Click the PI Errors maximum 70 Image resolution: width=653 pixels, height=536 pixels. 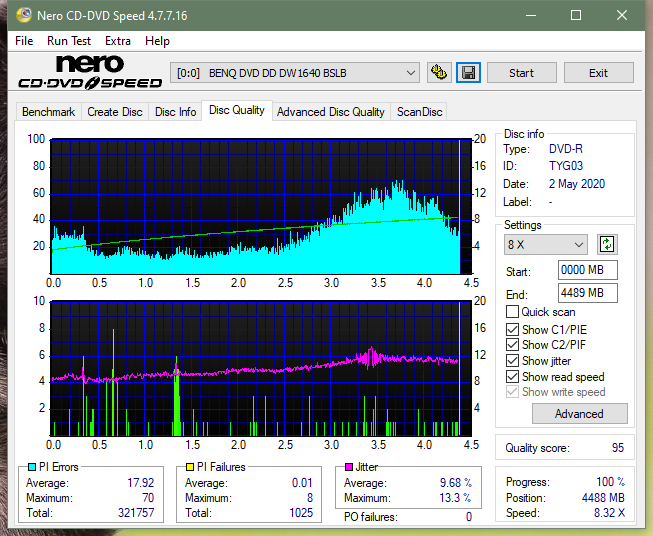[x=148, y=498]
